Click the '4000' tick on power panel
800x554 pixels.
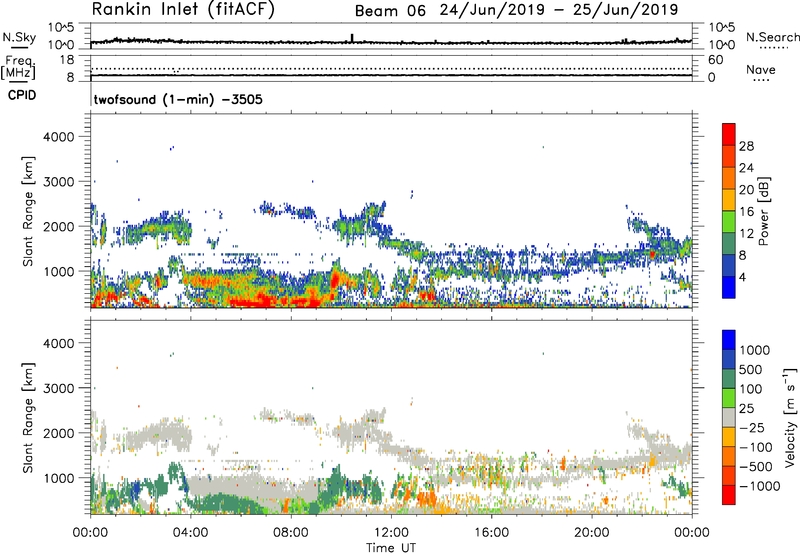pos(59,137)
